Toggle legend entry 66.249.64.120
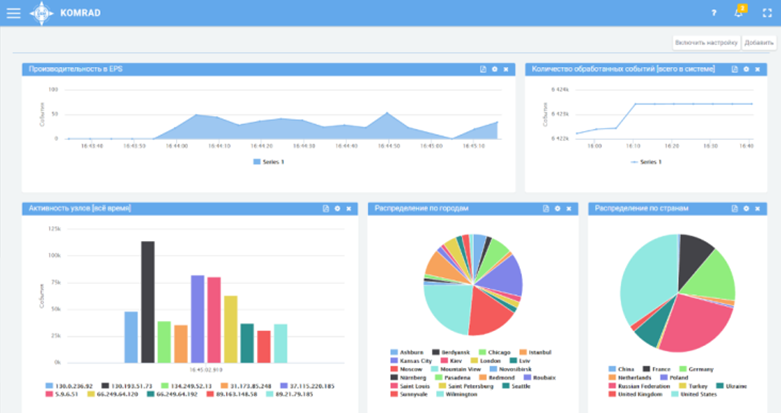The width and height of the screenshot is (781, 413). (113, 394)
